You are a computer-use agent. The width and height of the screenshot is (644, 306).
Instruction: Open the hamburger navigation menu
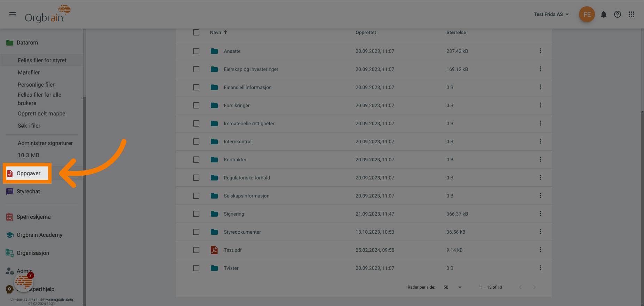(13, 14)
